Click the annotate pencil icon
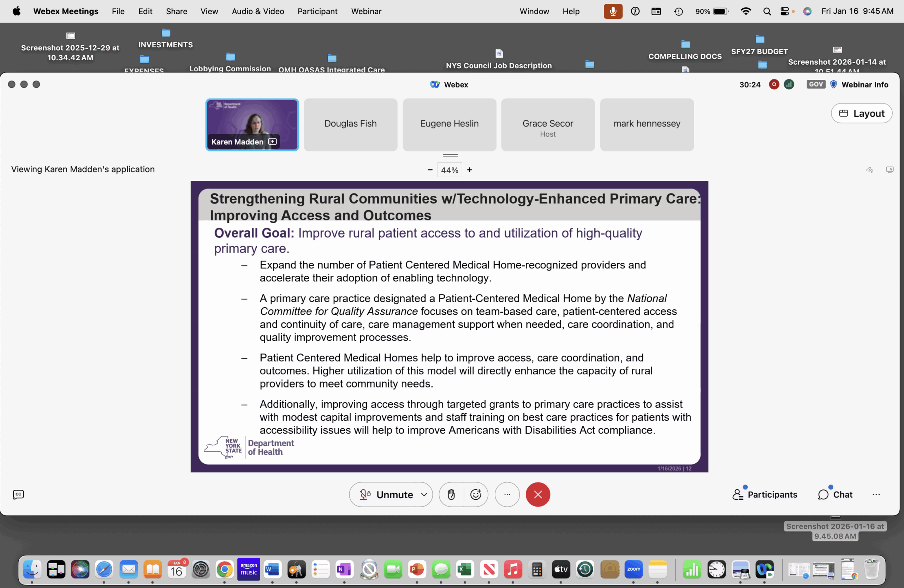 [x=869, y=170]
